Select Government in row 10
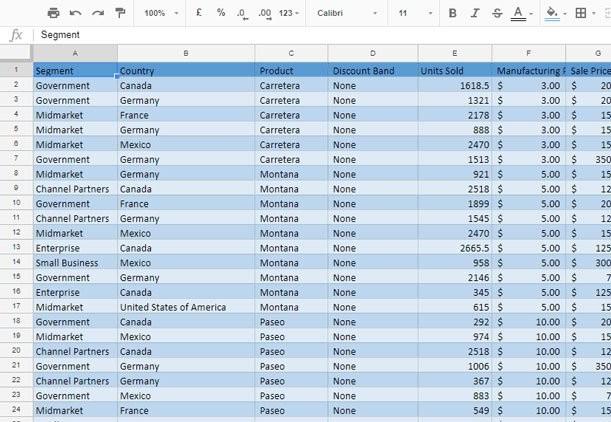Viewport: 611px width, 422px height. (75, 204)
